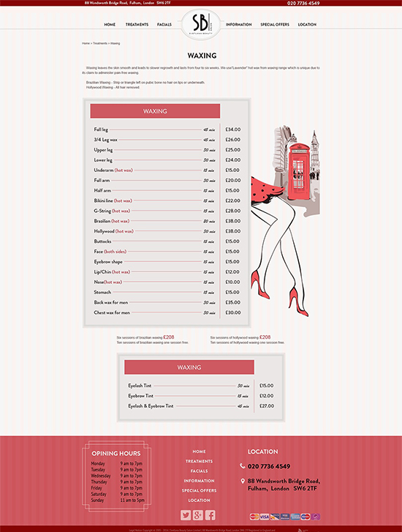The width and height of the screenshot is (402, 532).
Task: Open the Facials menu in top navigation
Action: [x=164, y=24]
